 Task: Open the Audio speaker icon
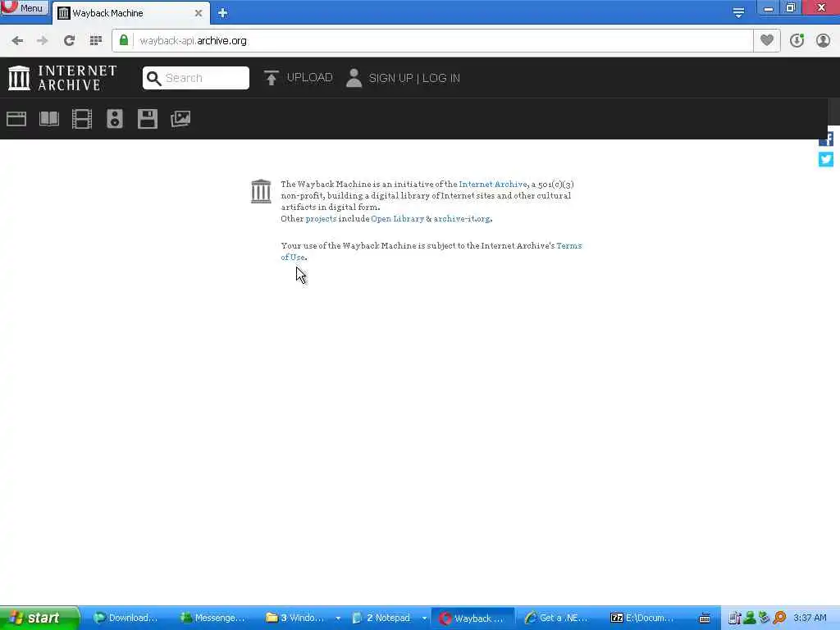click(115, 119)
